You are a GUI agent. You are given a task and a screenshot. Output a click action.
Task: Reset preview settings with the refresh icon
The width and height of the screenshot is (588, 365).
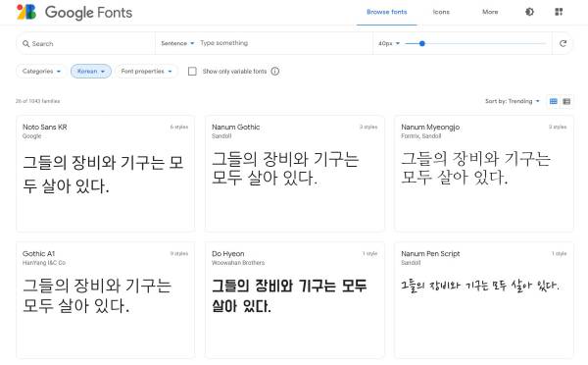(563, 43)
